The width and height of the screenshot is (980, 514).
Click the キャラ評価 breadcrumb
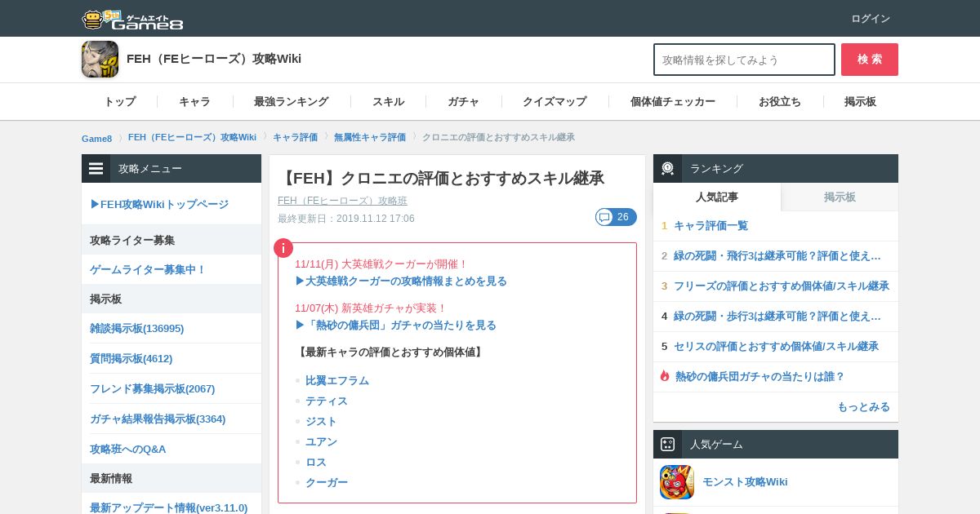(x=295, y=137)
